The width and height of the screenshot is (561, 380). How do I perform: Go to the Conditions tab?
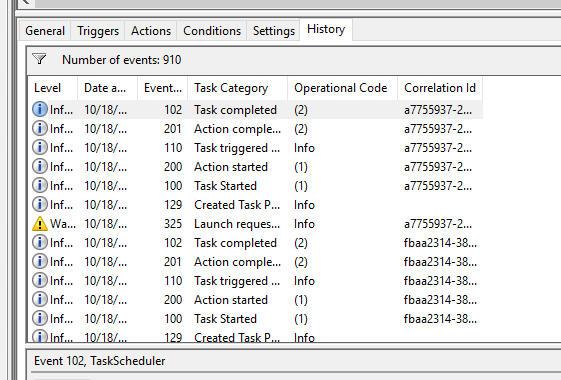[212, 31]
